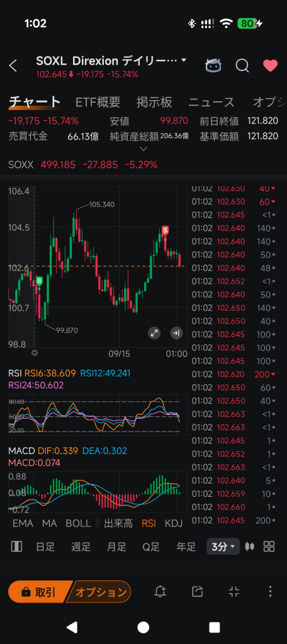Viewport: 287px width, 644px height.
Task: Tap the Android recent apps button
Action: coord(215,627)
